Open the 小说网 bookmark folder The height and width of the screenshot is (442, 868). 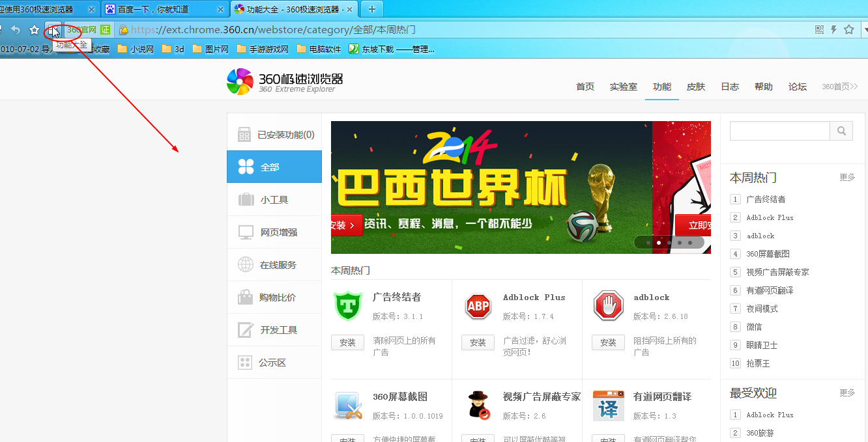(x=136, y=49)
